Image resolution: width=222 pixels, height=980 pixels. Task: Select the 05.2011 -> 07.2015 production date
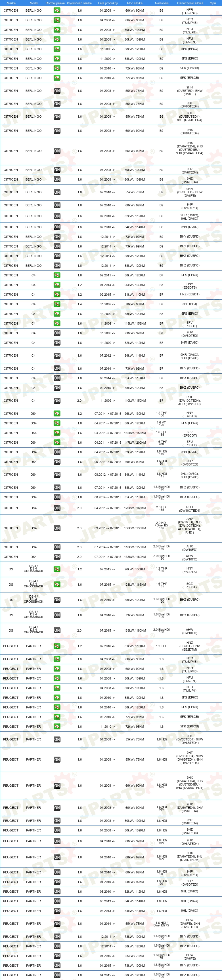pyautogui.click(x=108, y=462)
